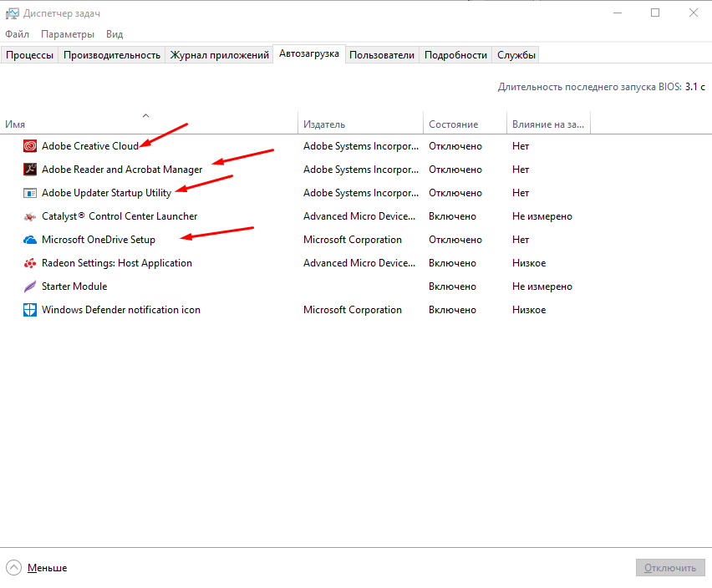The height and width of the screenshot is (588, 712).
Task: Click the Radeon Settings Host Application icon
Action: pos(30,263)
